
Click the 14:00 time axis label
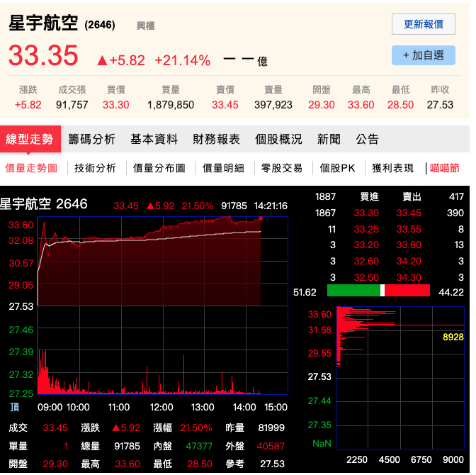click(x=244, y=407)
